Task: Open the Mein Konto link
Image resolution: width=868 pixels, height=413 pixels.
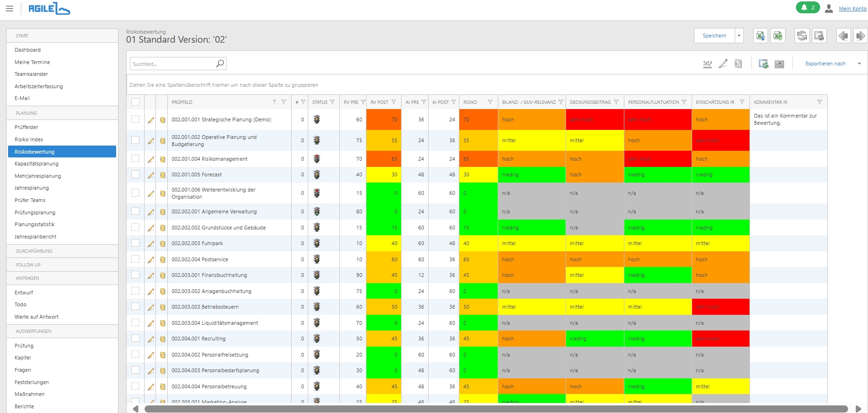Action: point(852,9)
